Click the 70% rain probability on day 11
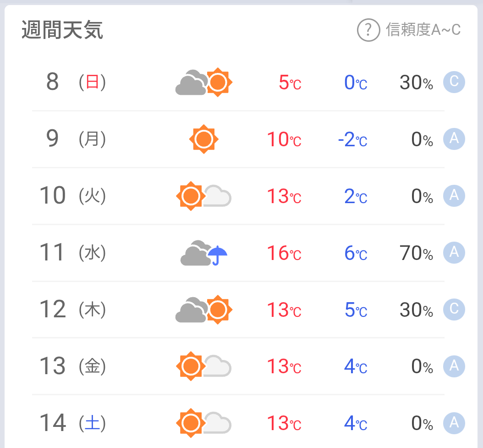 pos(416,253)
